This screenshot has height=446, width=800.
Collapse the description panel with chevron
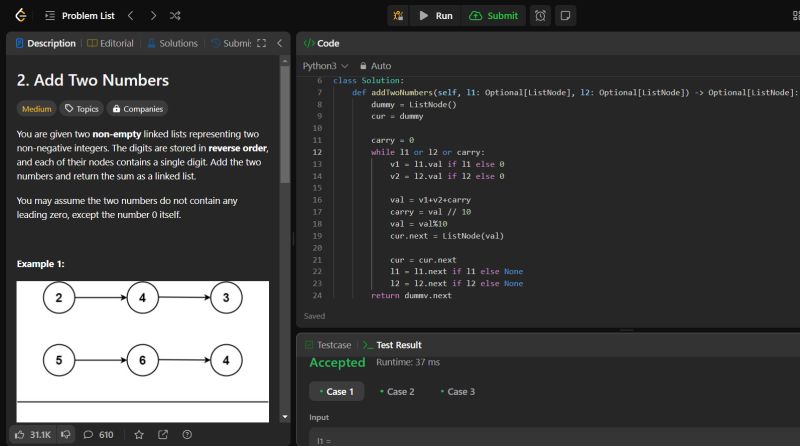280,44
